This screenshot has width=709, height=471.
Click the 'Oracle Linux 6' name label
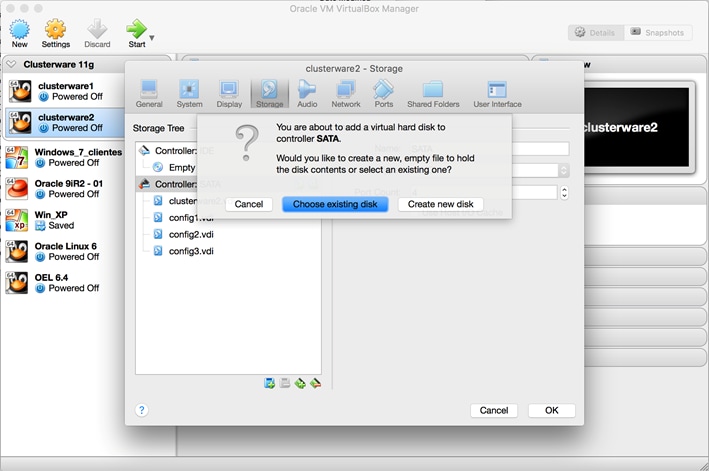[x=66, y=246]
